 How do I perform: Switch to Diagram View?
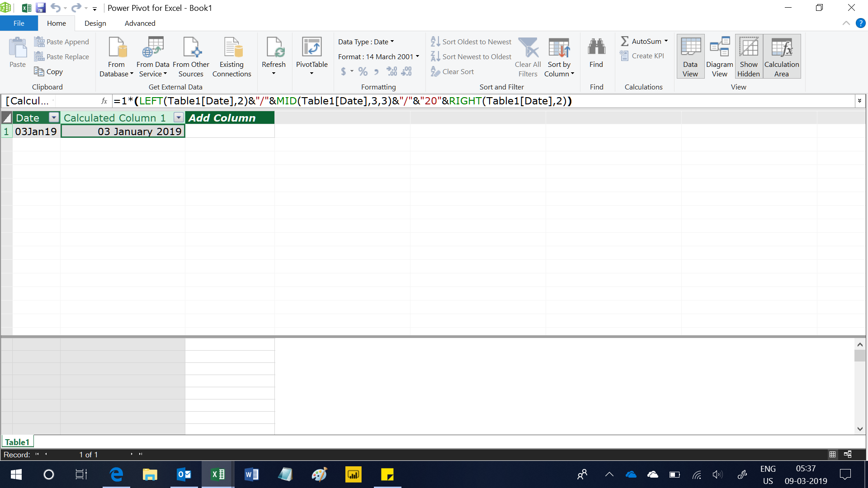[719, 57]
